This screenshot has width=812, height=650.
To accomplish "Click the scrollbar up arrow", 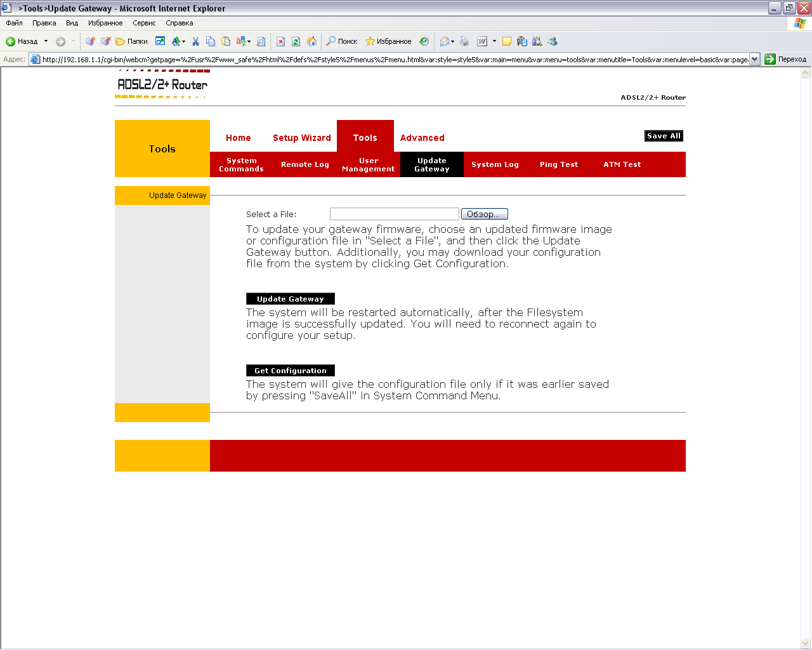I will (806, 73).
